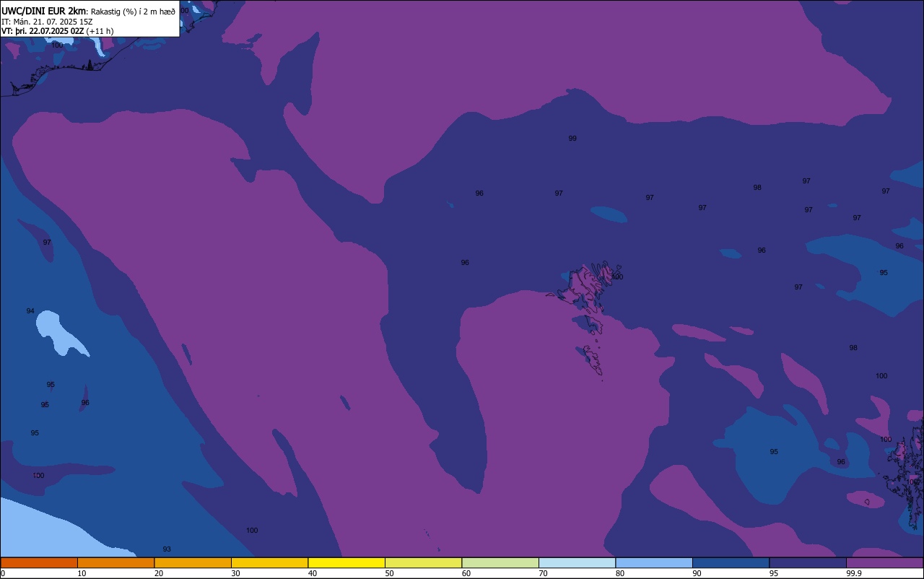Image resolution: width=924 pixels, height=579 pixels.
Task: Click the "93" humidity value on the map
Action: 167,549
